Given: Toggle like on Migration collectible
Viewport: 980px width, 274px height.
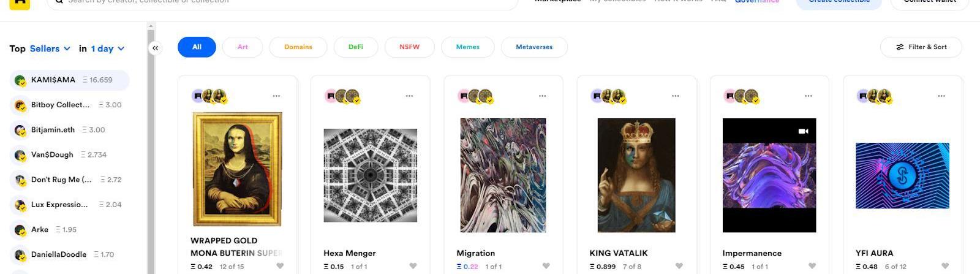Looking at the screenshot, I should click(x=546, y=266).
